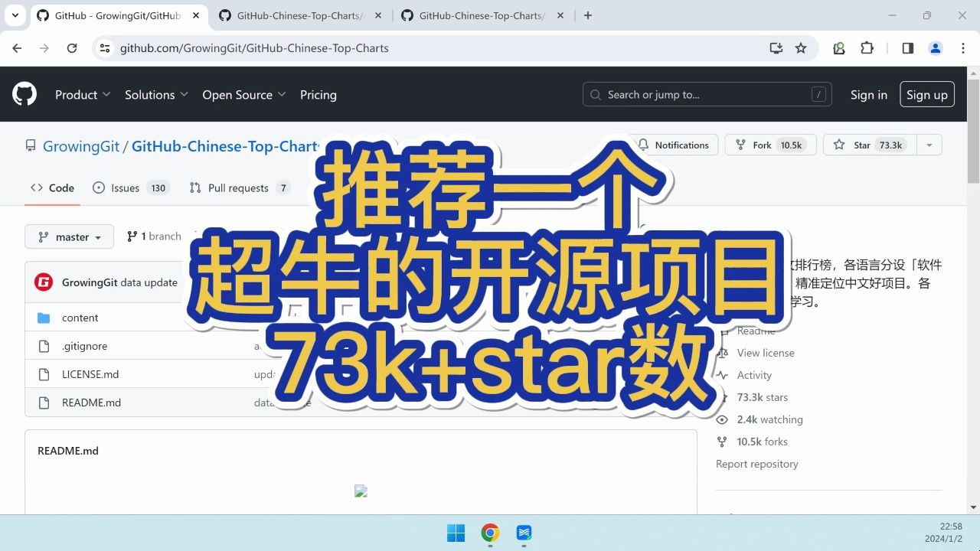Focus the Search or jump to field
The image size is (980, 551).
pos(707,94)
